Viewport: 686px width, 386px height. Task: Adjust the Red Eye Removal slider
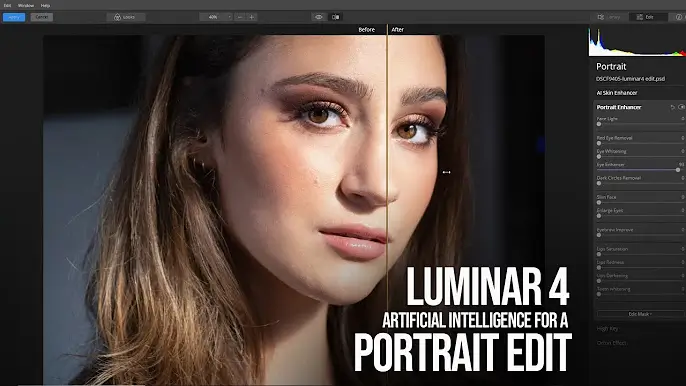coord(641,144)
